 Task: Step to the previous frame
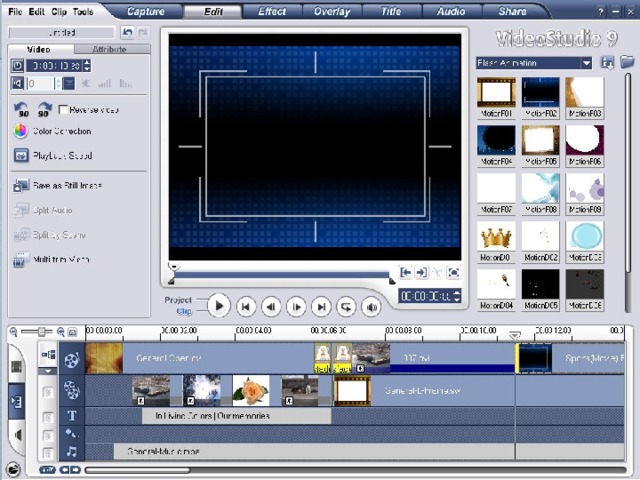271,307
